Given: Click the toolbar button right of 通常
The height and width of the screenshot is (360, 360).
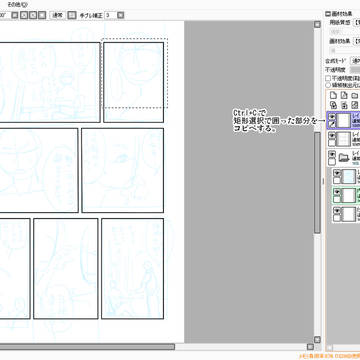Looking at the screenshot, I should [x=72, y=15].
